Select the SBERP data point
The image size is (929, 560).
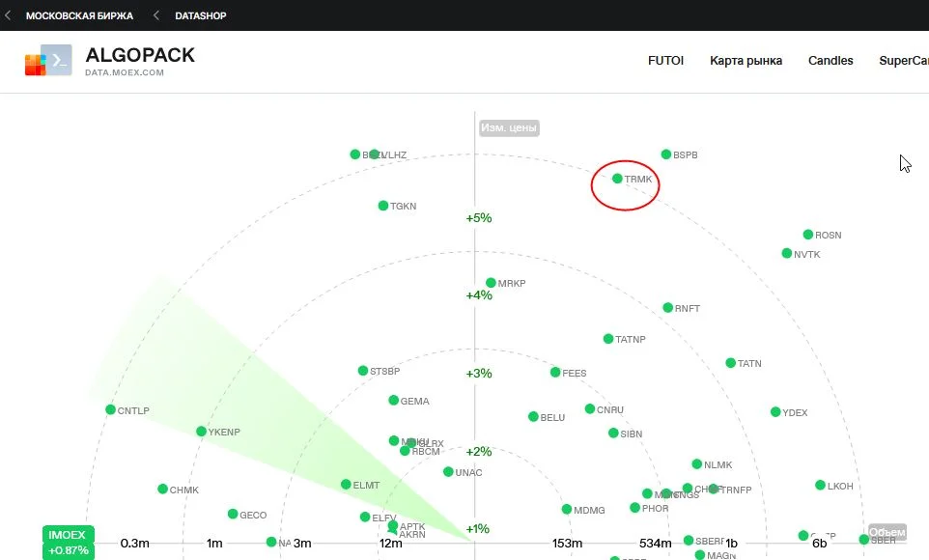(x=689, y=541)
